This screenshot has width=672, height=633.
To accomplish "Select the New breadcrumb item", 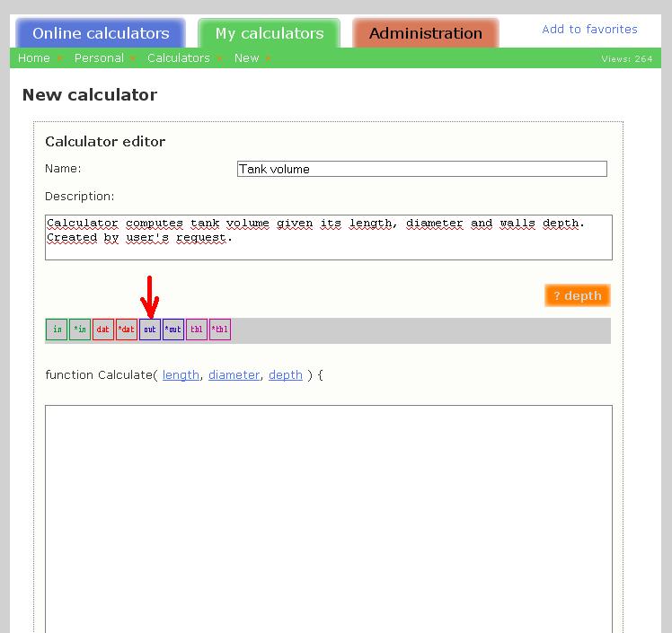I will pyautogui.click(x=246, y=57).
